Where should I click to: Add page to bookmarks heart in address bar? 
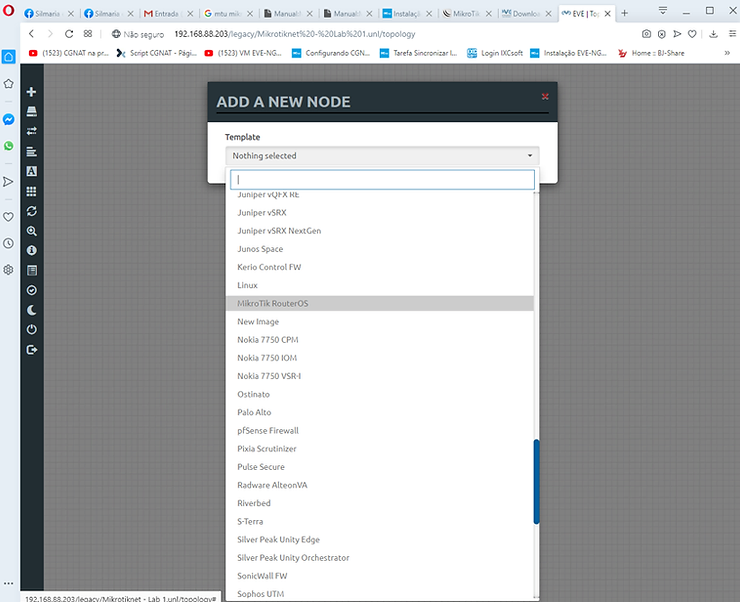pos(692,34)
